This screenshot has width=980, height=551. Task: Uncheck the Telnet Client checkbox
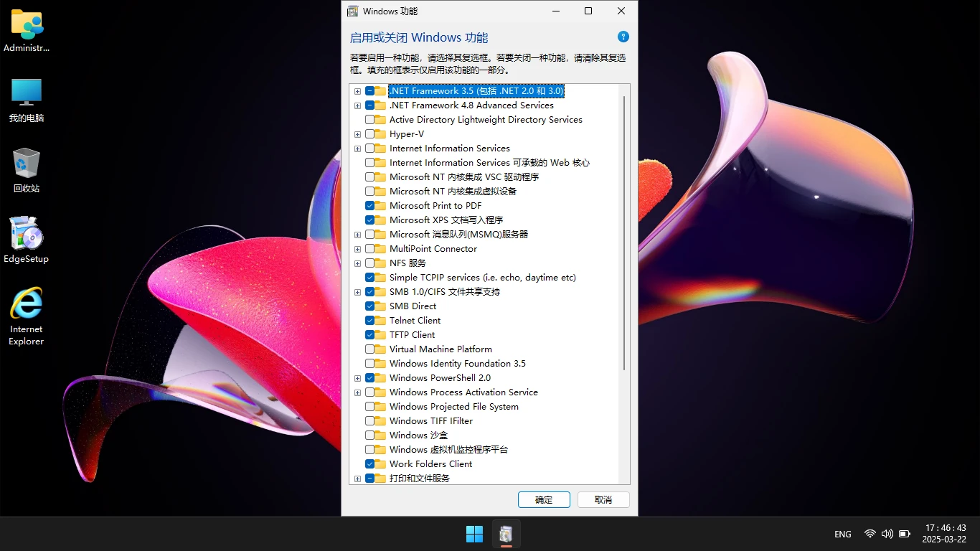[x=369, y=321]
